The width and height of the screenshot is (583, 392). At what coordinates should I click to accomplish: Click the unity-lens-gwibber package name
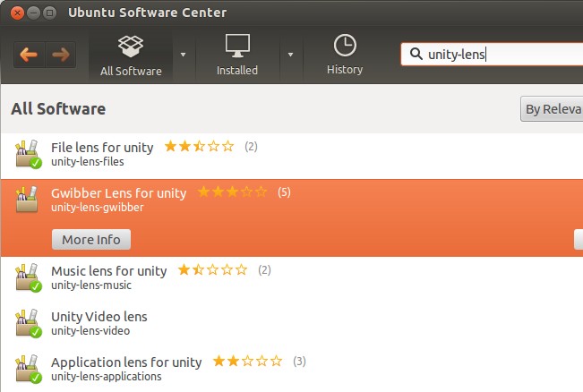[98, 208]
